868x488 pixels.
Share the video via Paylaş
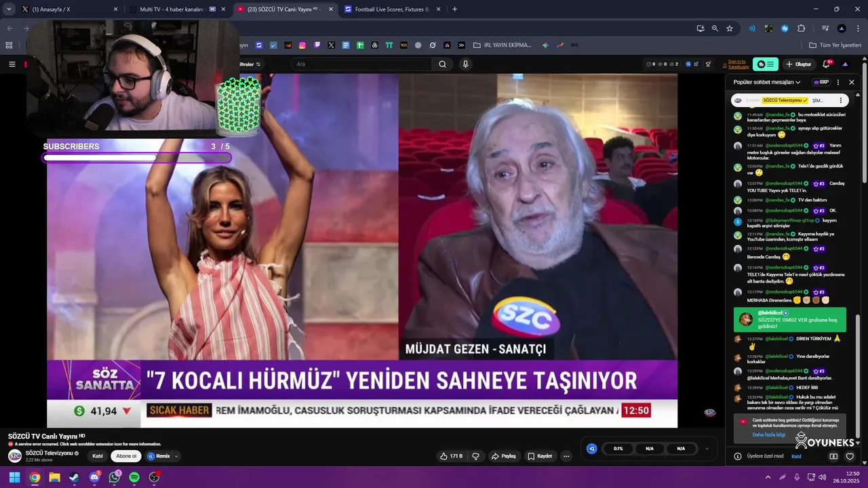point(504,456)
